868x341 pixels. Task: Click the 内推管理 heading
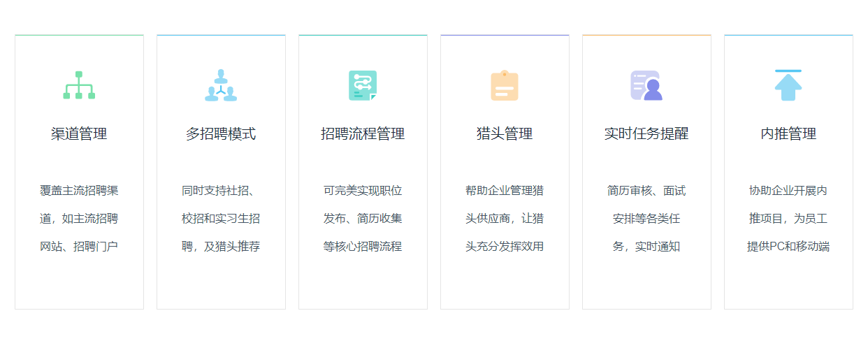tap(788, 133)
